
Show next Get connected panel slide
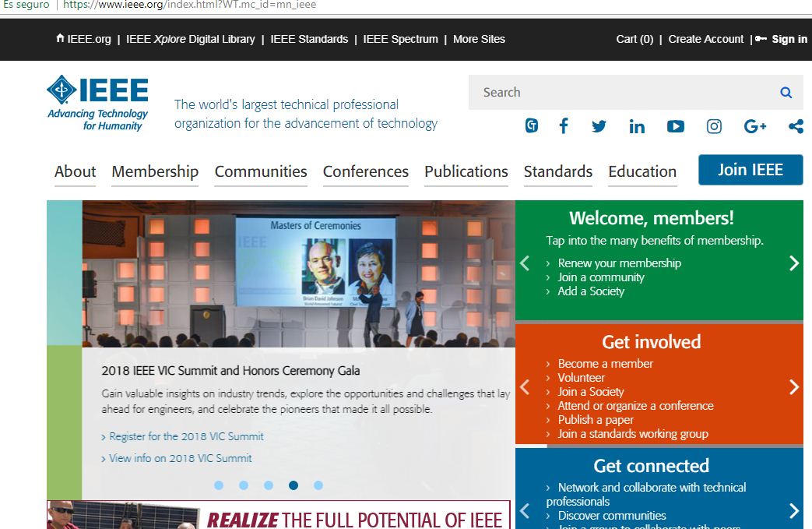click(794, 511)
